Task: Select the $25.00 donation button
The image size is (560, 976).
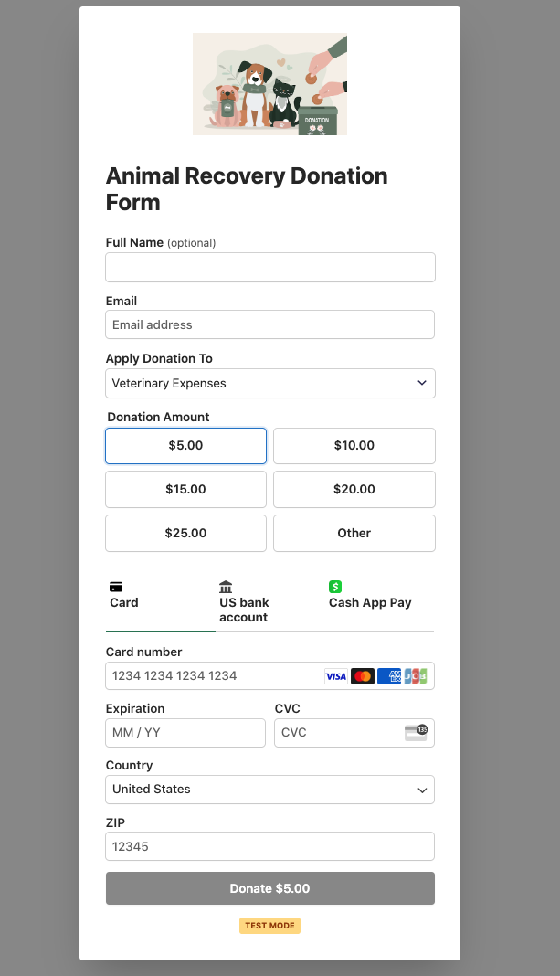Action: click(186, 534)
